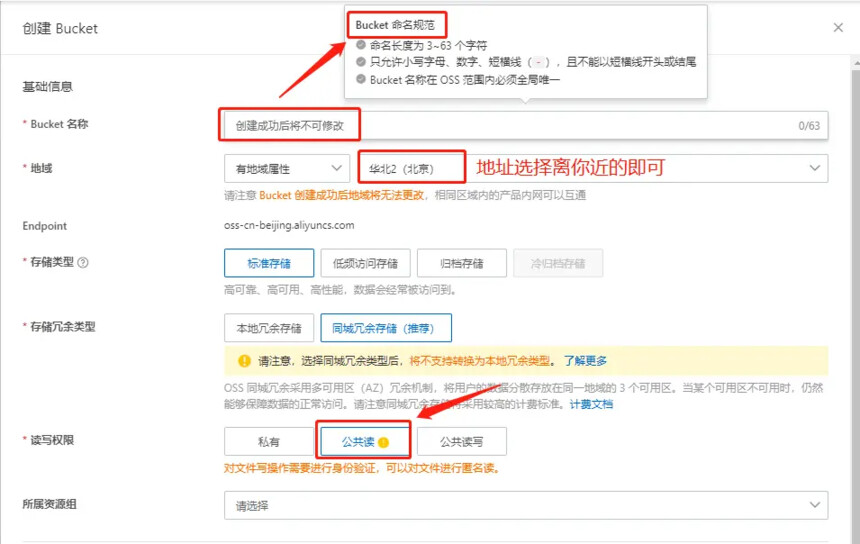
Task: Choose 同城冗余存储（推荐）redundancy type
Action: [x=386, y=328]
